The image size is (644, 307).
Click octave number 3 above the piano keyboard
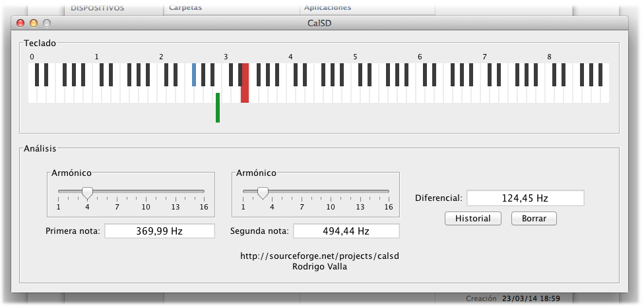tap(226, 57)
